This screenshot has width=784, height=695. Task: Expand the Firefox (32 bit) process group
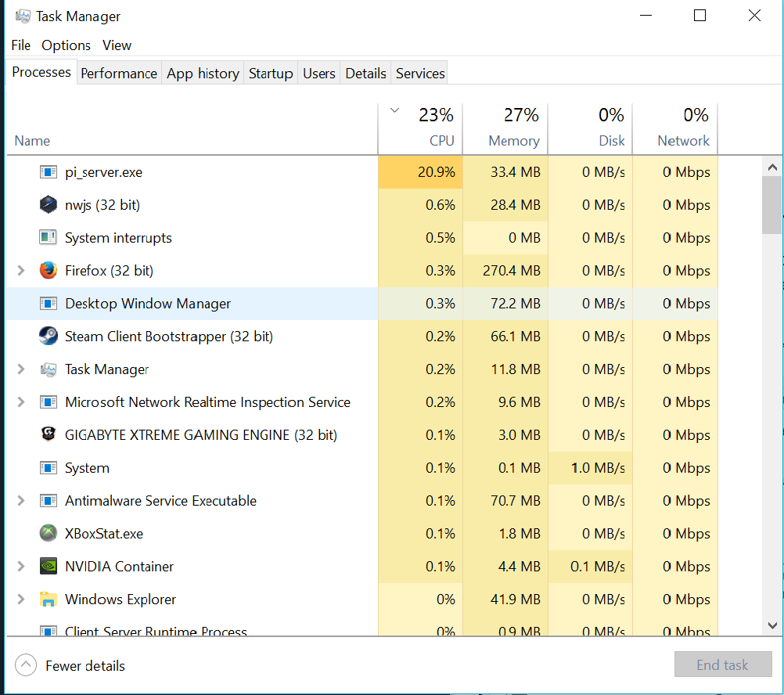pos(20,271)
